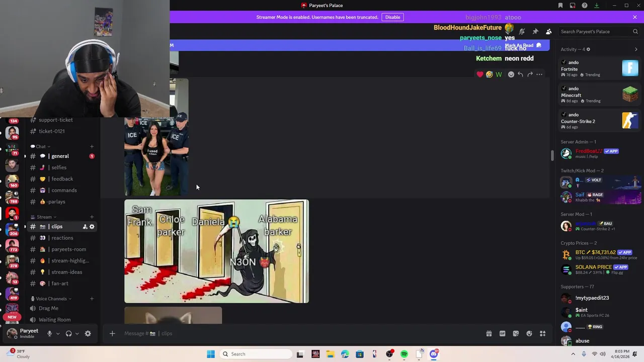This screenshot has height=362, width=644.
Task: Create a channel in the Chat category
Action: [92, 146]
